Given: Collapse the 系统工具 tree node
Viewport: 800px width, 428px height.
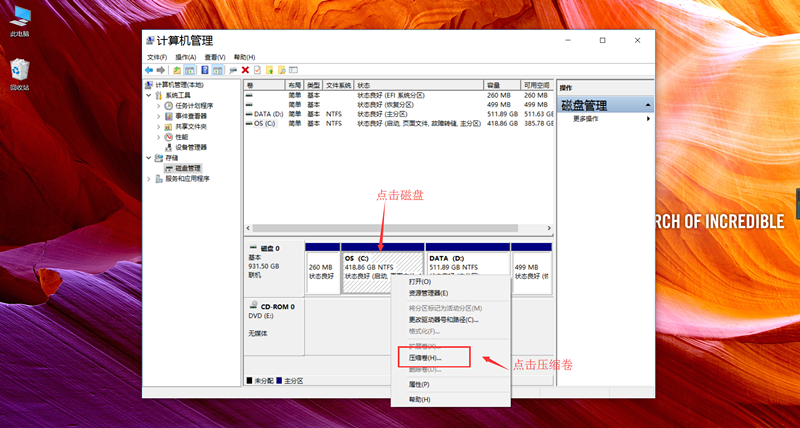Looking at the screenshot, I should tap(148, 95).
